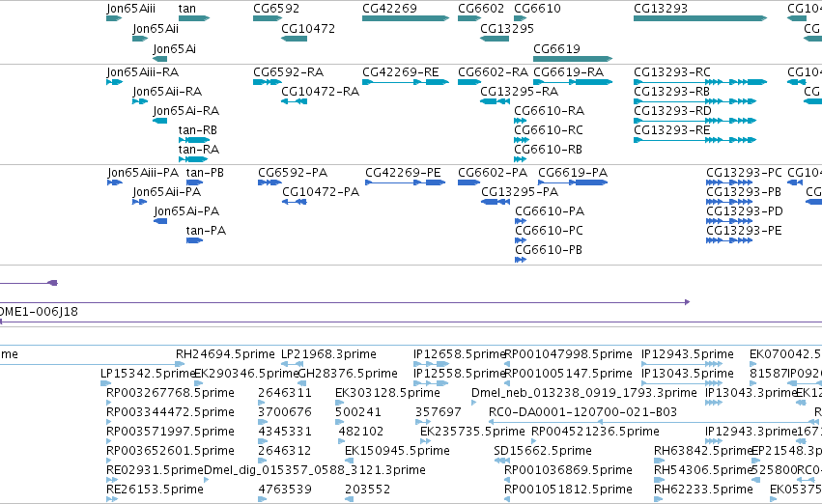Select transcript label CG13293-RE
The height and width of the screenshot is (504, 822).
672,130
